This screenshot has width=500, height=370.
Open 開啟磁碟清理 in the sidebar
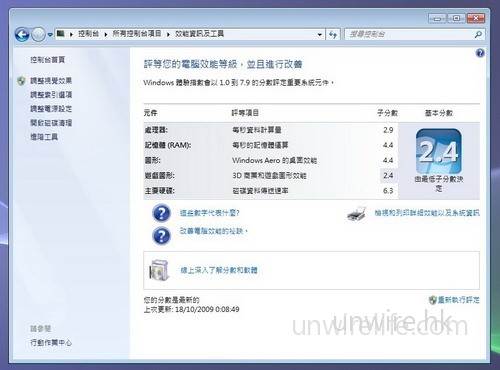click(51, 123)
